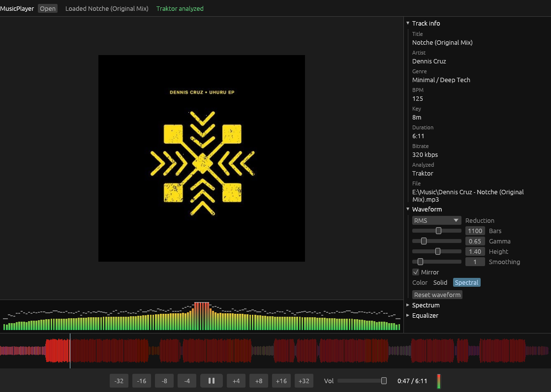Click the Open button in top bar
This screenshot has width=551, height=392.
tap(47, 8)
